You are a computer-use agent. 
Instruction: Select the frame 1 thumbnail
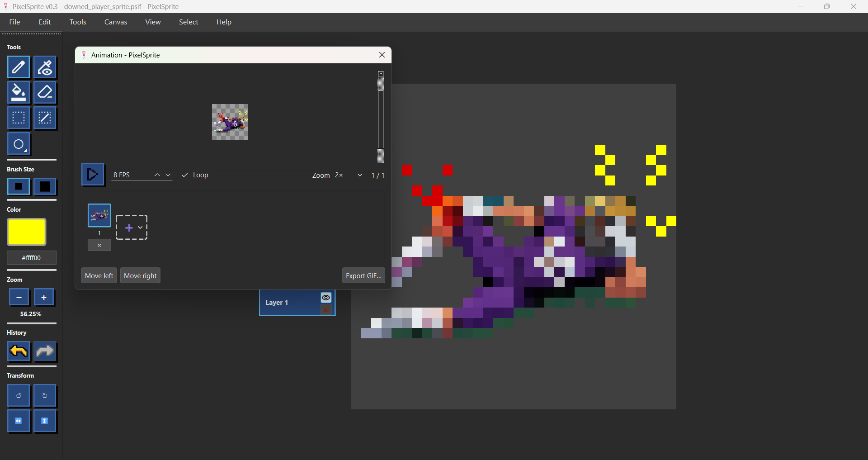click(x=99, y=215)
